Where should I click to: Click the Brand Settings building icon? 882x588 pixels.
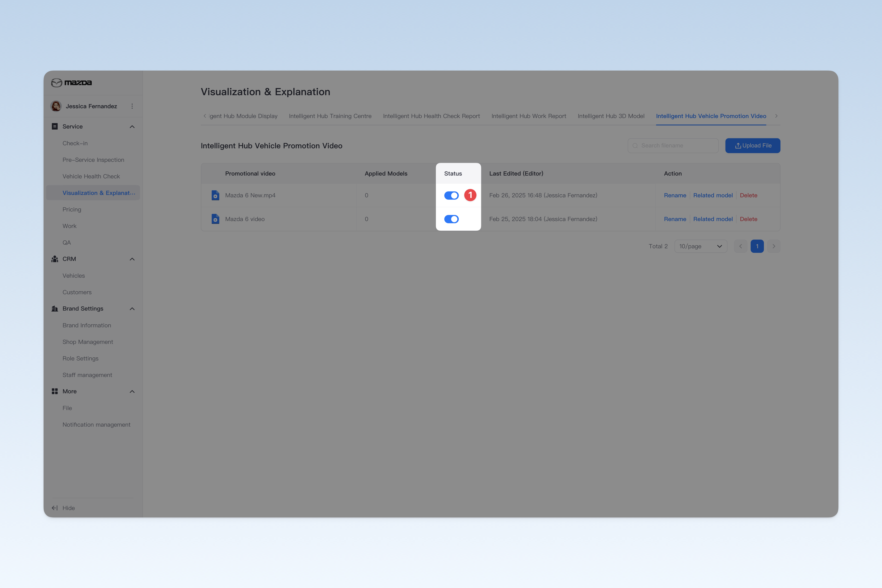55,309
